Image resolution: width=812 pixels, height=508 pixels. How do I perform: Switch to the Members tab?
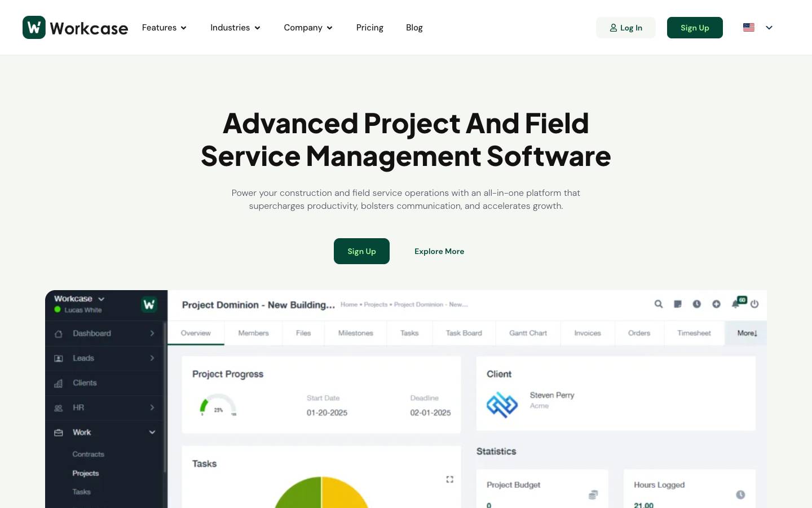[253, 333]
